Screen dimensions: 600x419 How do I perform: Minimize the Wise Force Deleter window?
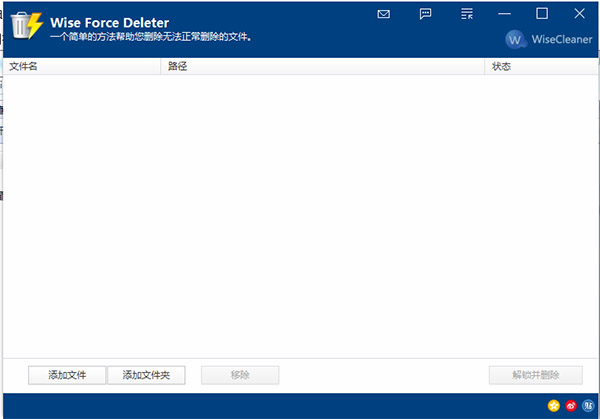coord(504,14)
